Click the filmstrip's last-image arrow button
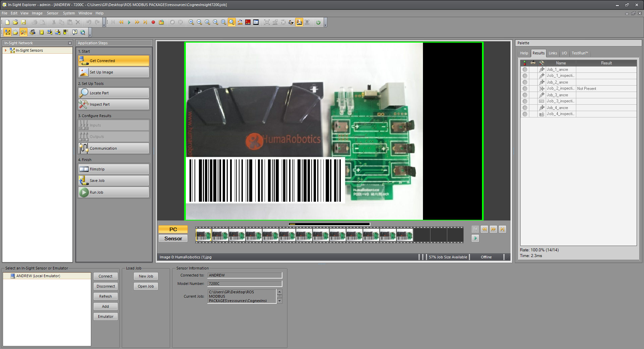 502,229
